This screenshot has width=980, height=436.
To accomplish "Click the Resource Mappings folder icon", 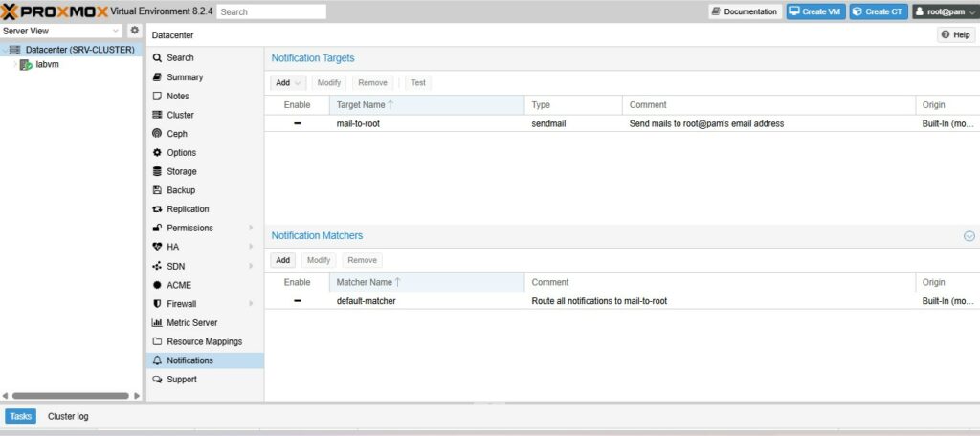I will click(x=157, y=341).
